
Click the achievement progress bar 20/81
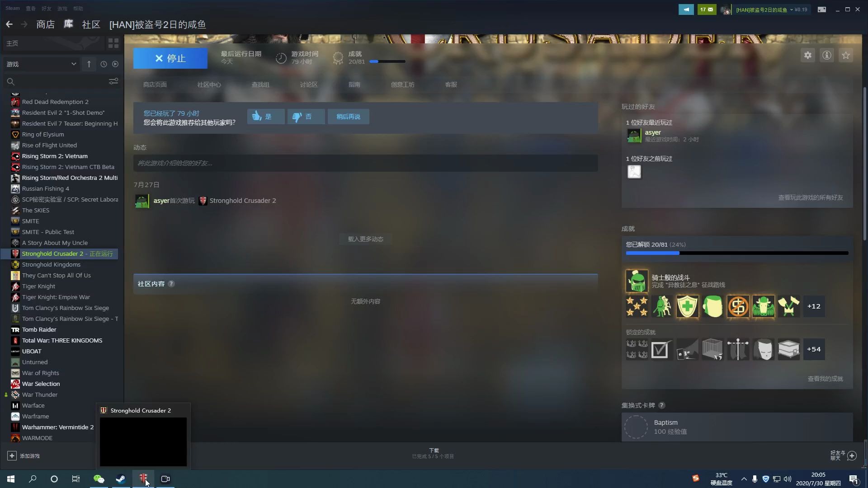[737, 253]
